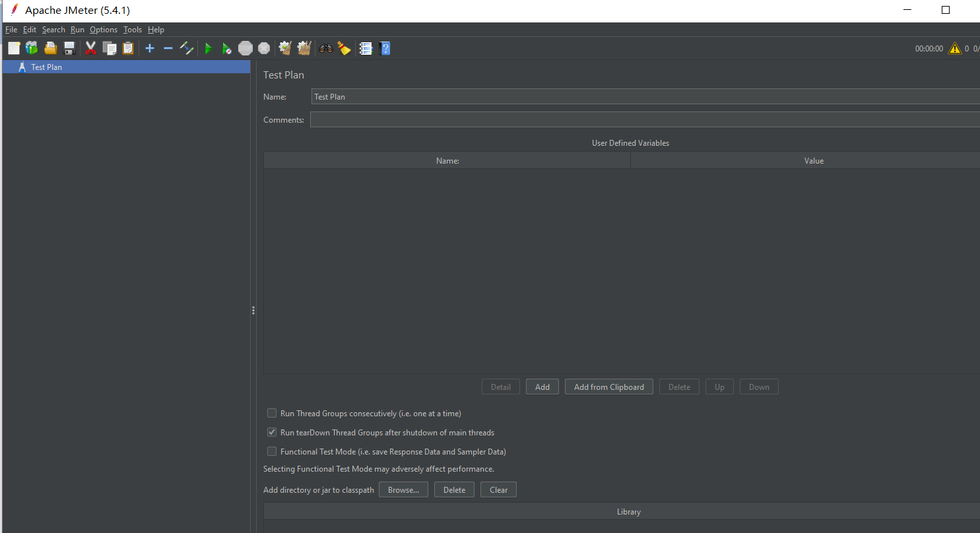Click the Down button
The image size is (980, 533).
[759, 387]
